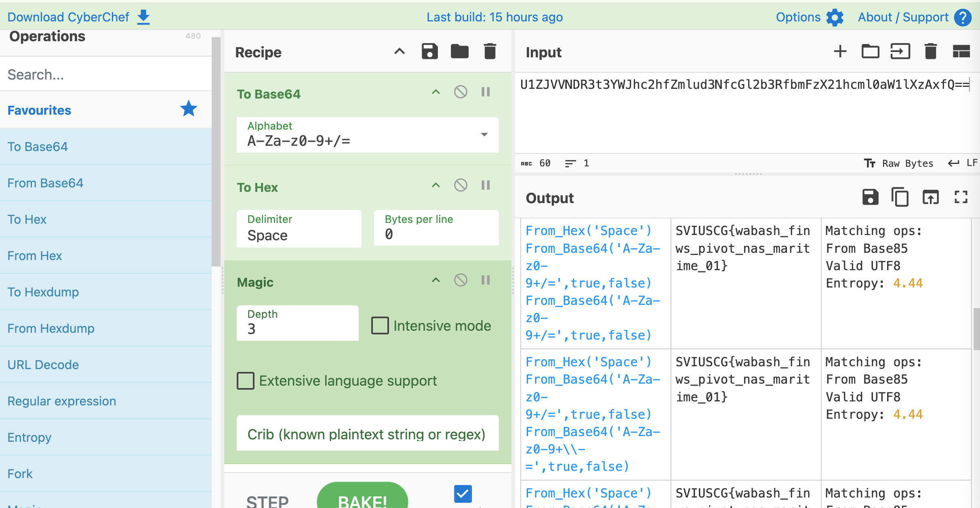Click first From_Hex('Space') recipe link in output

[x=589, y=231]
